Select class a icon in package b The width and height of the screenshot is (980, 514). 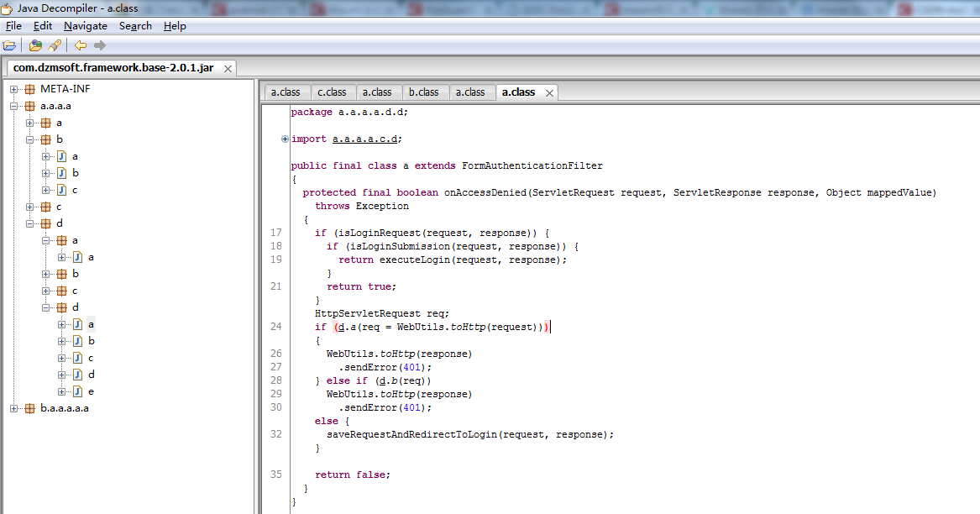pyautogui.click(x=62, y=156)
